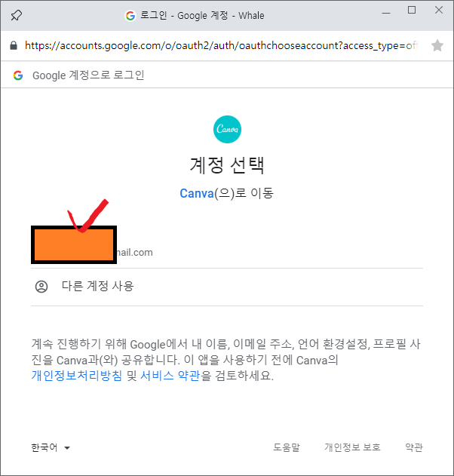Click the Google 계정으로 로그인 header text
The width and height of the screenshot is (454, 476).
pos(88,75)
